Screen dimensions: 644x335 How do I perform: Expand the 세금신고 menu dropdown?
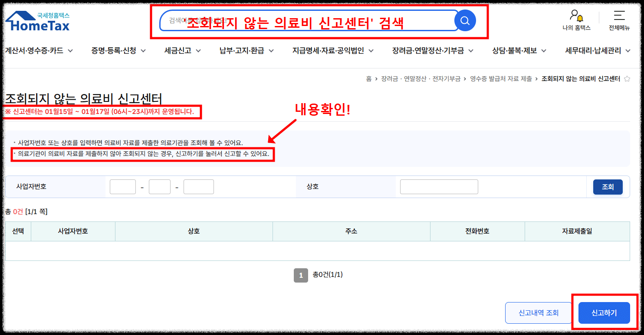pos(178,50)
